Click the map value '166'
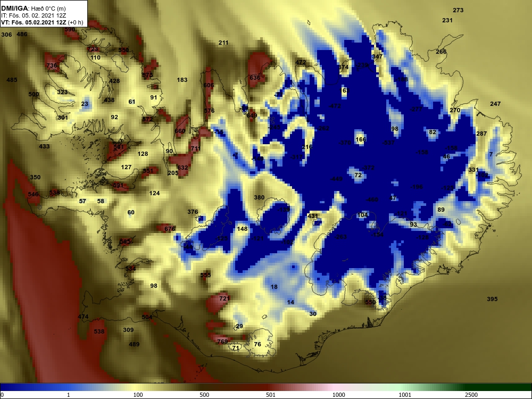The height and width of the screenshot is (399, 532). [361, 139]
